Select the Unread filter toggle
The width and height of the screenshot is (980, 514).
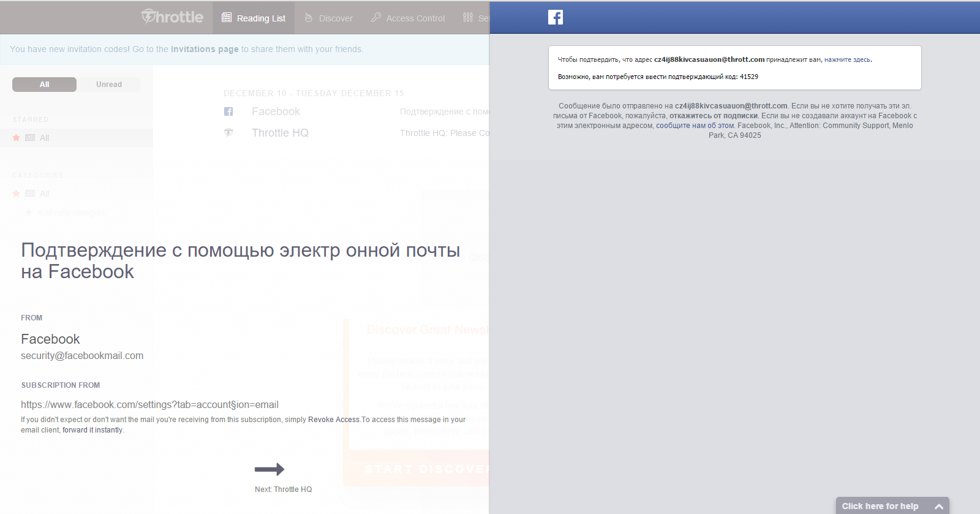[109, 85]
